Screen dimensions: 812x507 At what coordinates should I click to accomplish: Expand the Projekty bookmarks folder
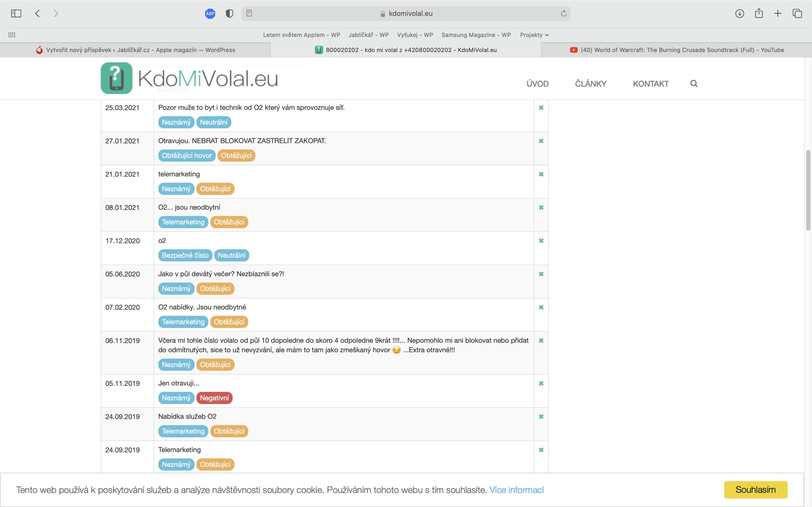click(534, 35)
